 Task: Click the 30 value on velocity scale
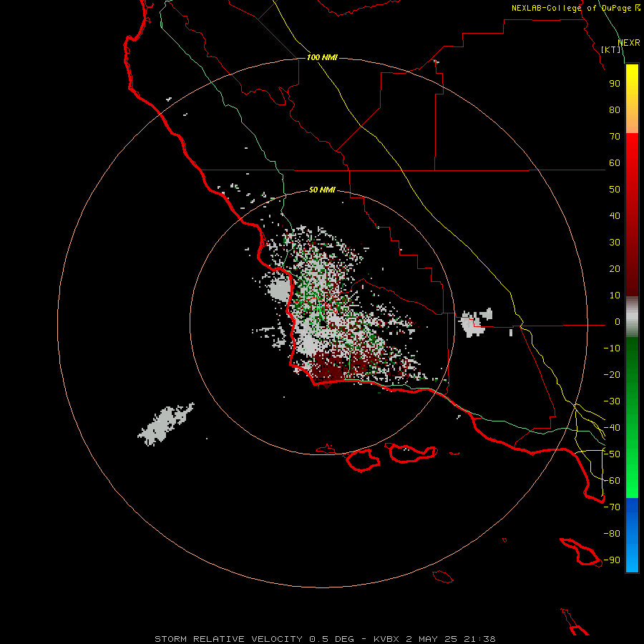coord(615,243)
